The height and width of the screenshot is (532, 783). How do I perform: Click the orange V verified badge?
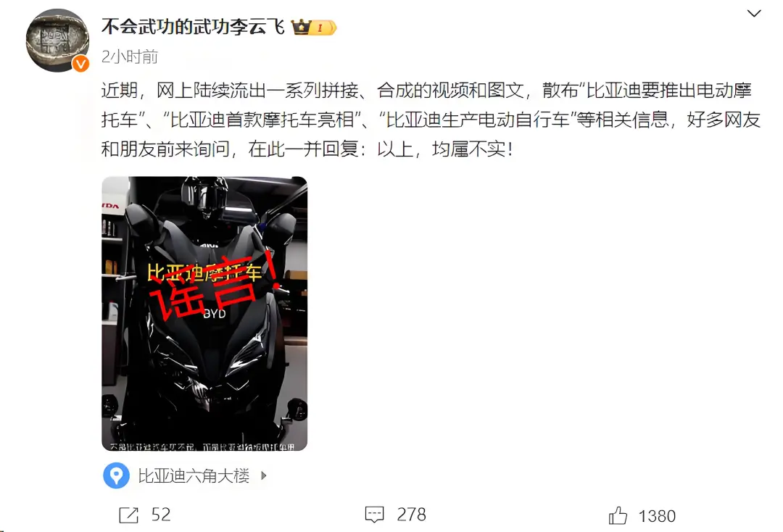(81, 64)
